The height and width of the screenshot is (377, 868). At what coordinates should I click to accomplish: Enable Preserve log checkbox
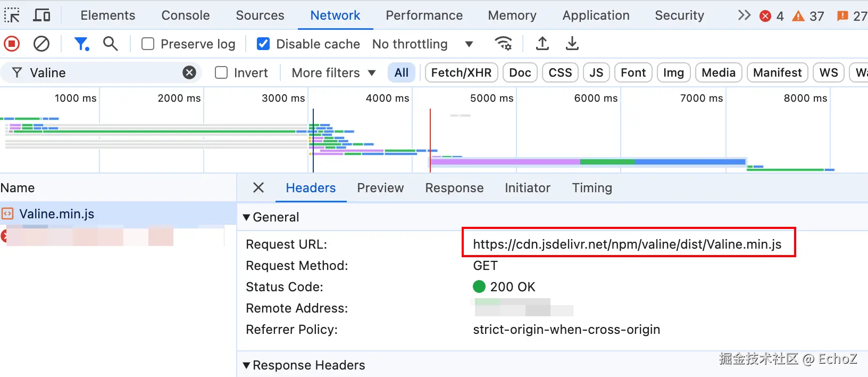click(148, 44)
